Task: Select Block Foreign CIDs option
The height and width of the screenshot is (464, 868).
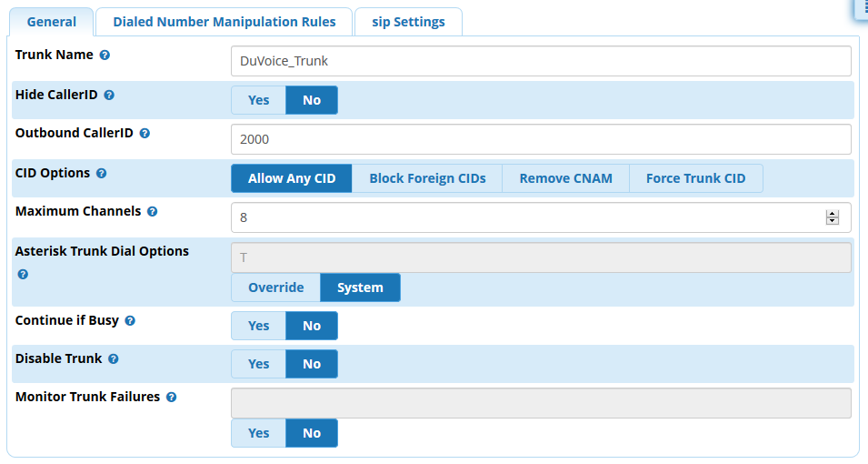Action: 427,178
